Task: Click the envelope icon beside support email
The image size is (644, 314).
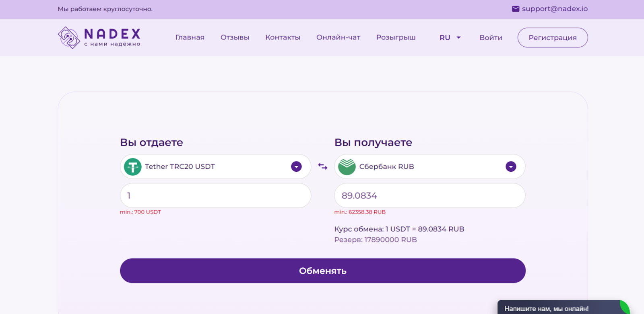Action: pyautogui.click(x=515, y=9)
